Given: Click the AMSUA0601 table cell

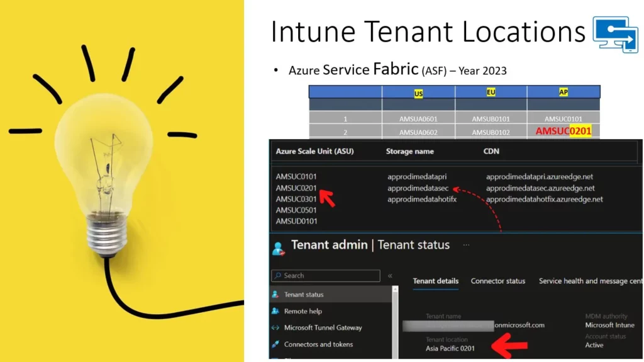Looking at the screenshot, I should pos(418,119).
